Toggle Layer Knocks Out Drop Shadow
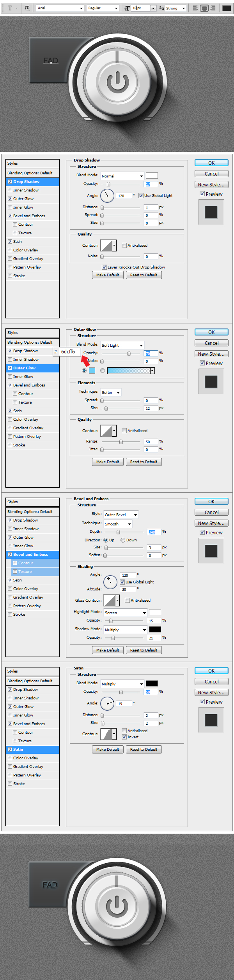 point(104,267)
